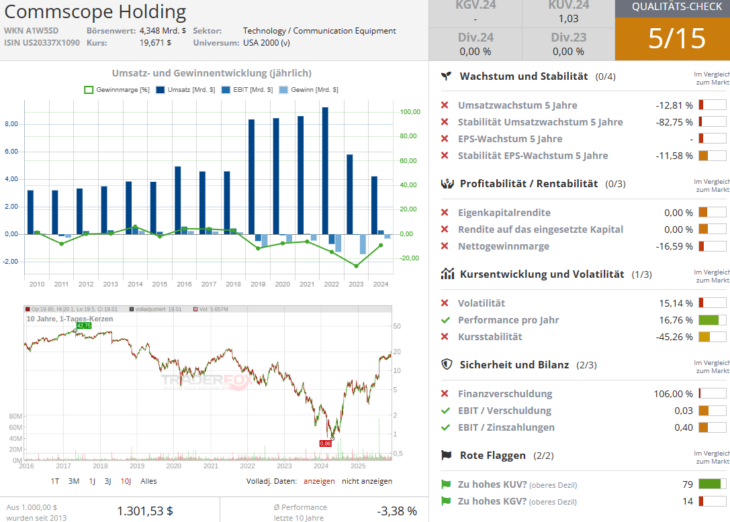Click the Rote Flaggen flag icon
This screenshot has height=522, width=730.
point(447,455)
